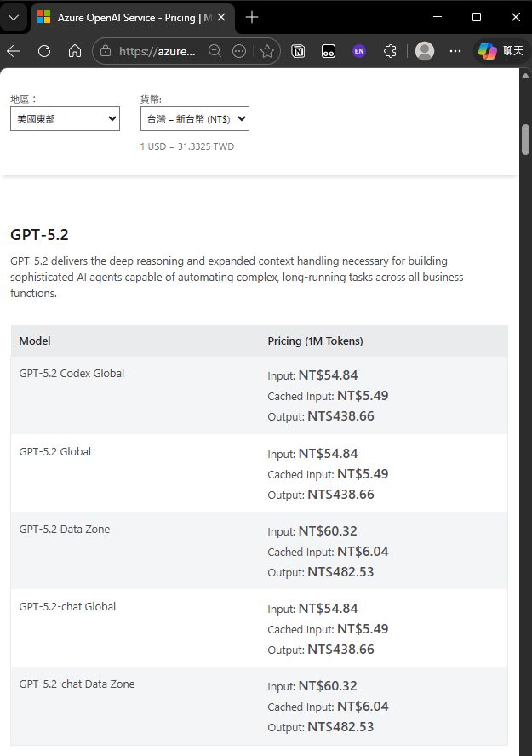Refresh the current page

tap(44, 51)
